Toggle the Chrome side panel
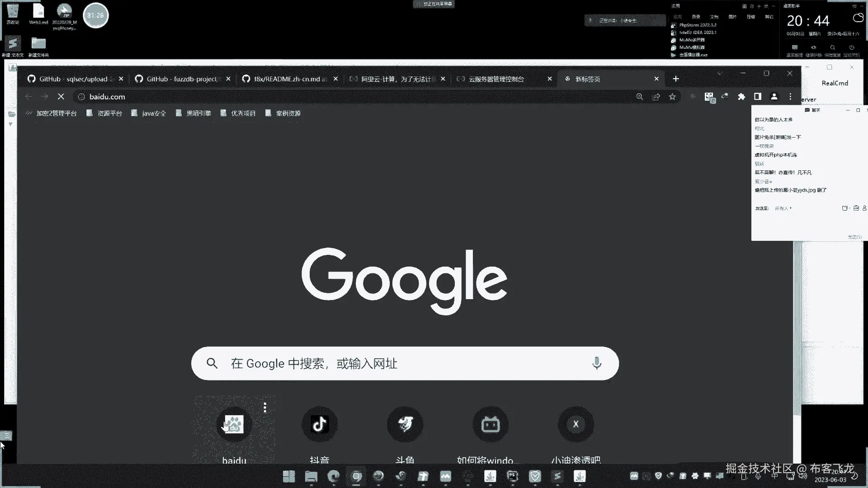The height and width of the screenshot is (488, 868). 758,97
